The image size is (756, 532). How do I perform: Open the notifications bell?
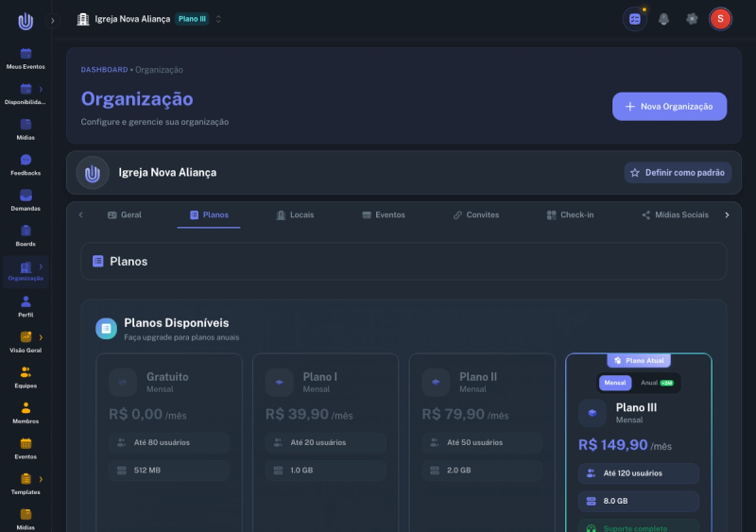pos(664,19)
